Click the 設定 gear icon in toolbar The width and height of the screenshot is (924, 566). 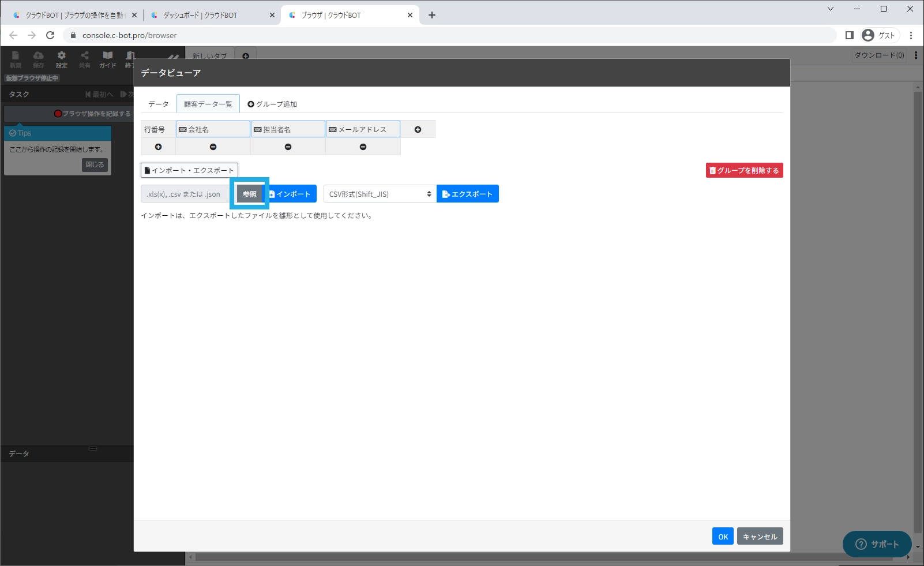[62, 58]
